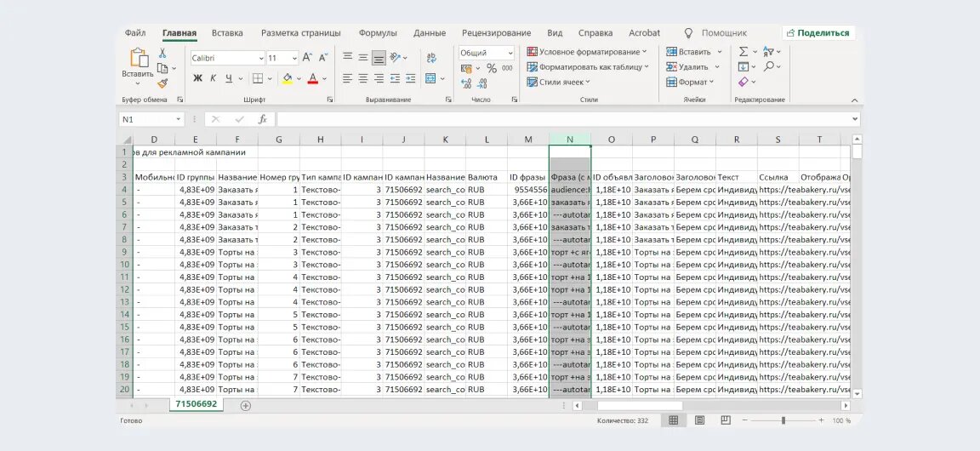The image size is (980, 451).
Task: Toggle middle vertical alignment
Action: click(363, 58)
